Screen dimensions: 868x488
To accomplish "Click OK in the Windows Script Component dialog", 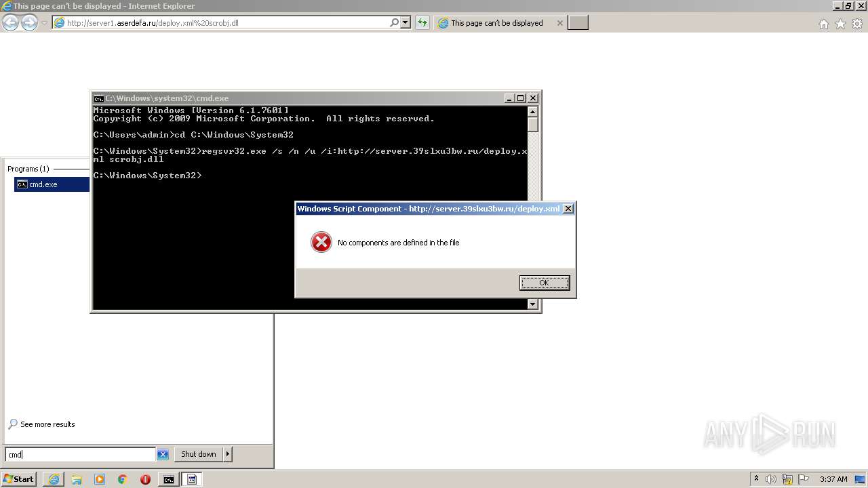I will (545, 283).
